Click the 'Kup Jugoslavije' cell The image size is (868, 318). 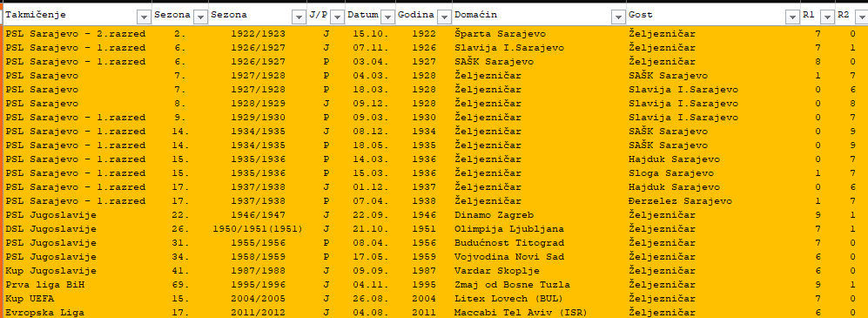pyautogui.click(x=77, y=271)
